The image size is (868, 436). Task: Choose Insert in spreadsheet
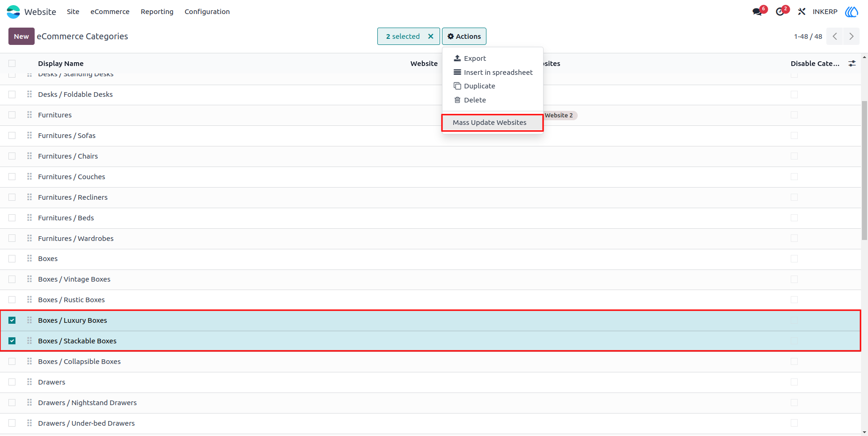493,73
